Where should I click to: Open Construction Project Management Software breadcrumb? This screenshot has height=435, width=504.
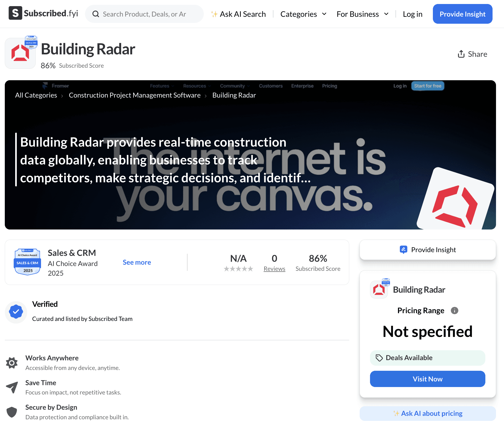(x=135, y=95)
